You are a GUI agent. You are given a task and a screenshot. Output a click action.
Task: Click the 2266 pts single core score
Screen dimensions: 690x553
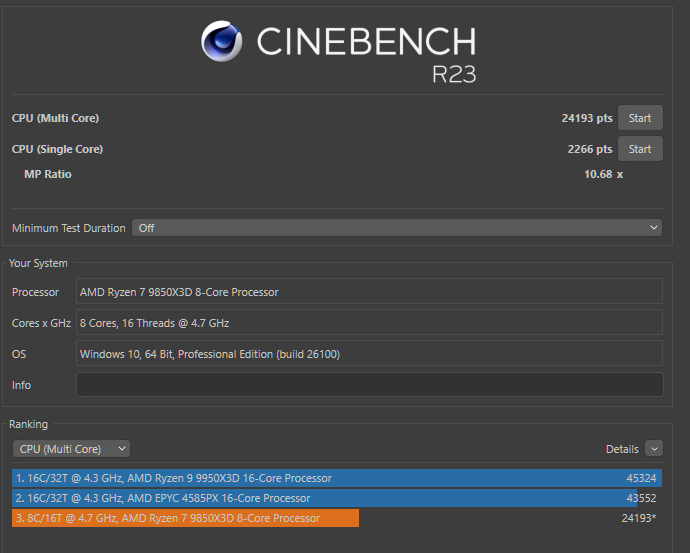click(x=590, y=149)
